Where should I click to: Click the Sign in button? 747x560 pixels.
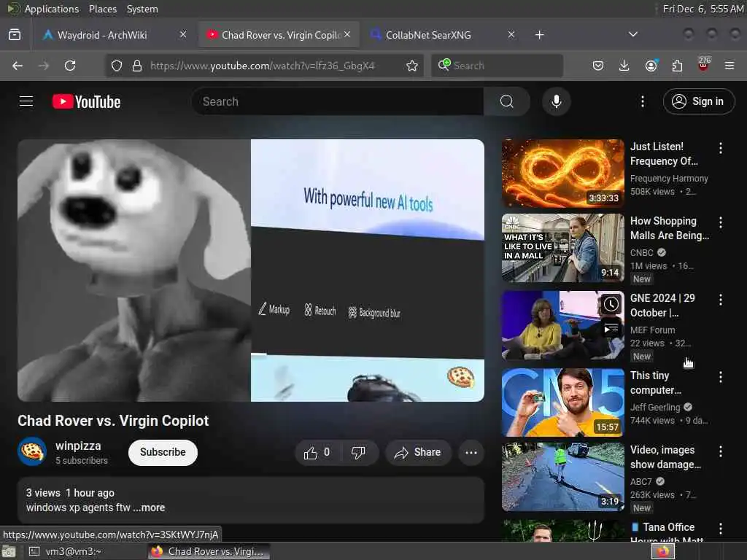(x=698, y=101)
